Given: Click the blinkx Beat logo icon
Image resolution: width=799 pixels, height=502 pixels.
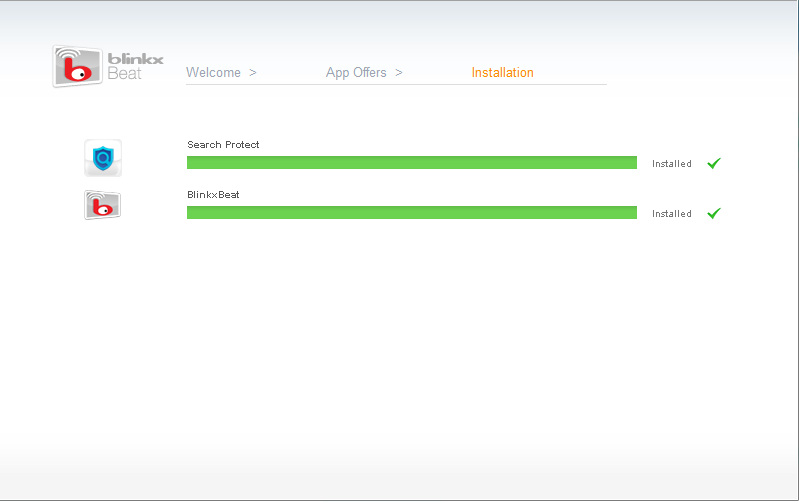Looking at the screenshot, I should (77, 66).
